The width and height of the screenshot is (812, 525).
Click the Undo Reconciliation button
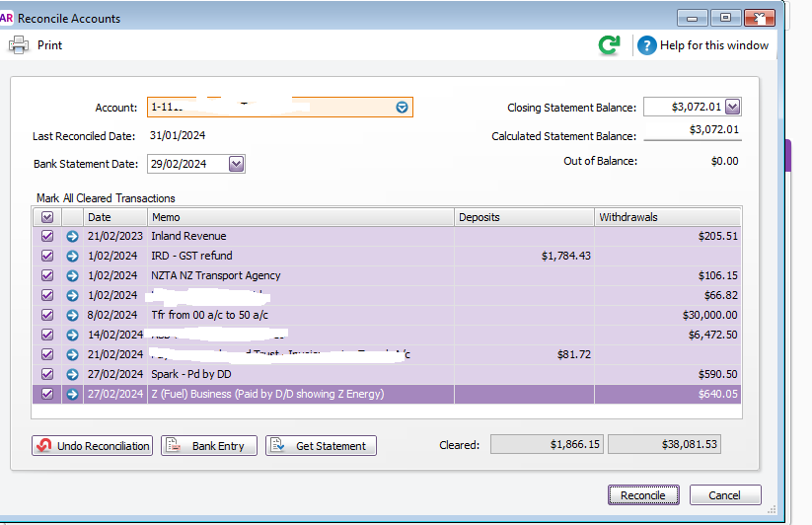click(92, 446)
